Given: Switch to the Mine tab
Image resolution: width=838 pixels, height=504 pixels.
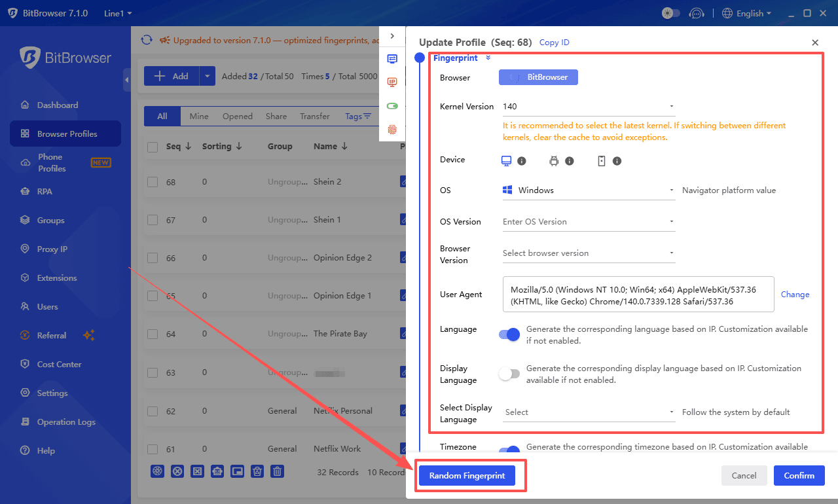Looking at the screenshot, I should [199, 117].
